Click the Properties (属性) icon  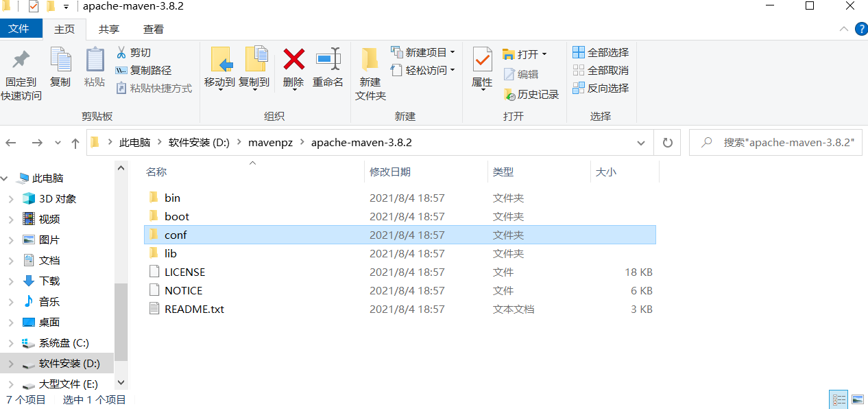[482, 60]
